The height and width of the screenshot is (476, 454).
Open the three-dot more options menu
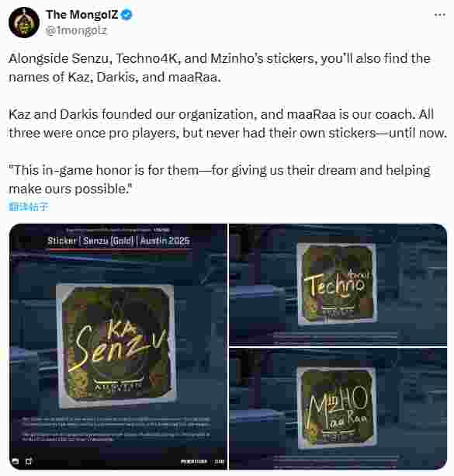[440, 15]
